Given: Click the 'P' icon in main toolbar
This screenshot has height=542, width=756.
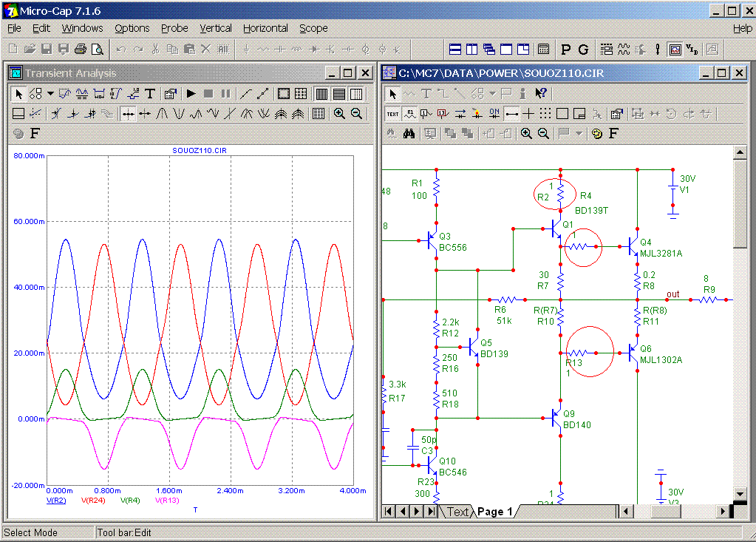Looking at the screenshot, I should pyautogui.click(x=566, y=50).
